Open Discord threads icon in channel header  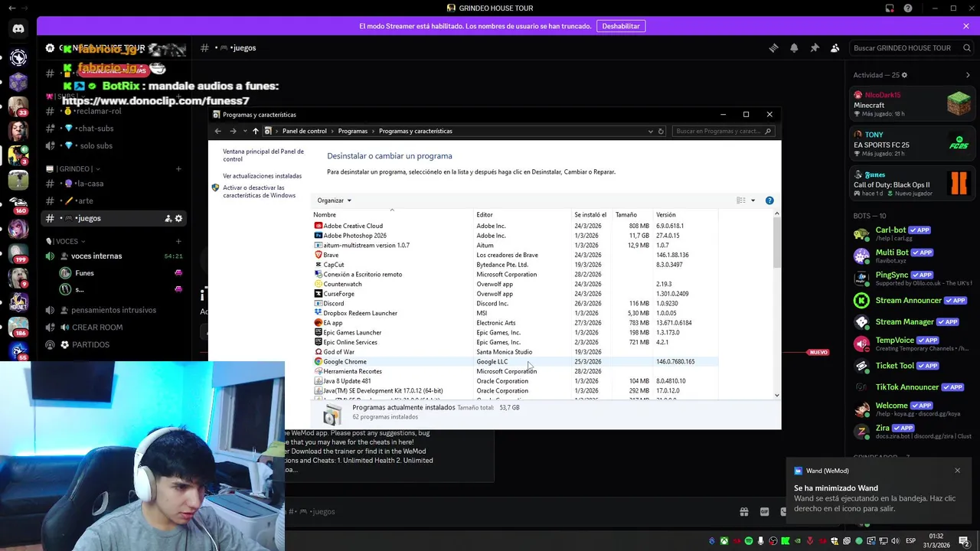[x=773, y=47]
